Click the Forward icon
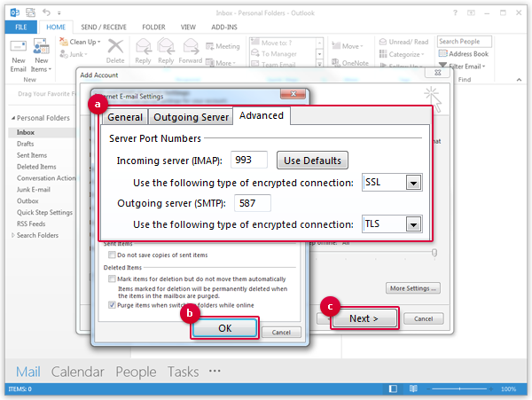532x400 pixels. 190,49
